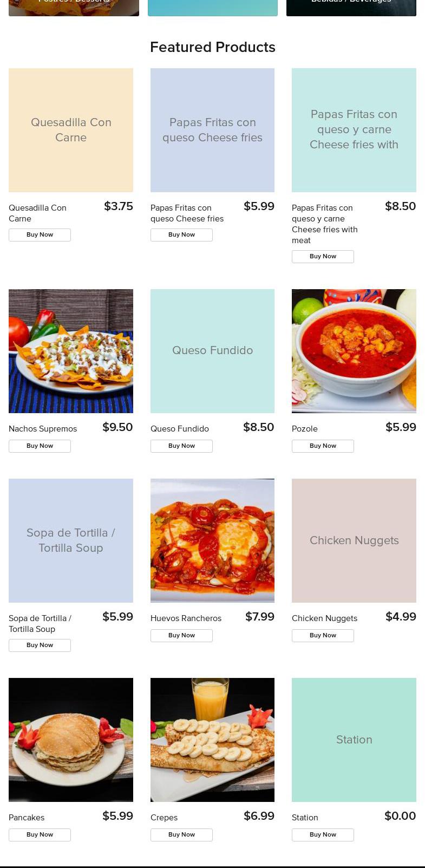
Task: Open the Nachos Supremos photo
Action: point(71,351)
